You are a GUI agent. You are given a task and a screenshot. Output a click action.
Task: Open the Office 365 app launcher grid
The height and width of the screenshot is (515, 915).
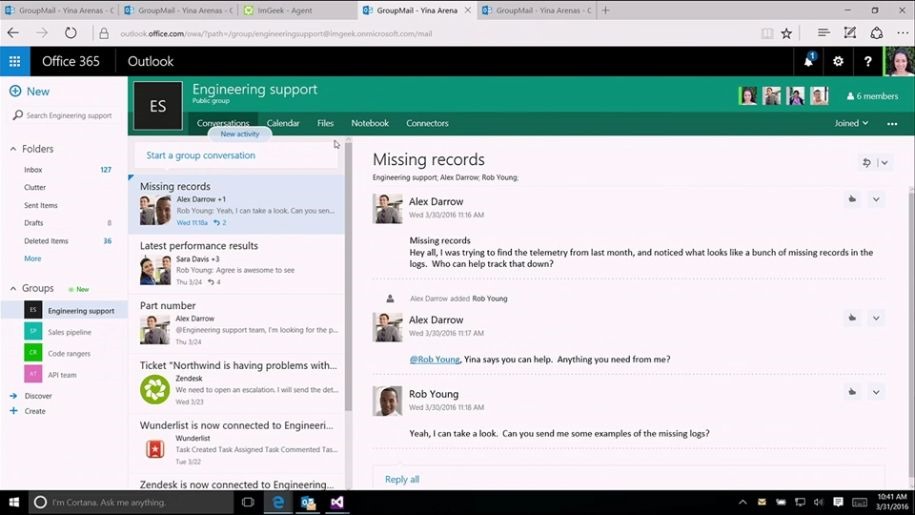14,61
